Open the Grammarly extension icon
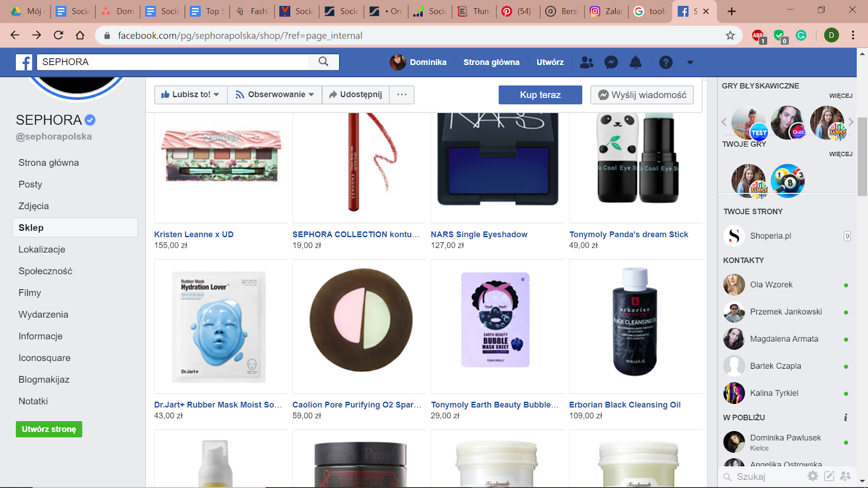 (801, 35)
